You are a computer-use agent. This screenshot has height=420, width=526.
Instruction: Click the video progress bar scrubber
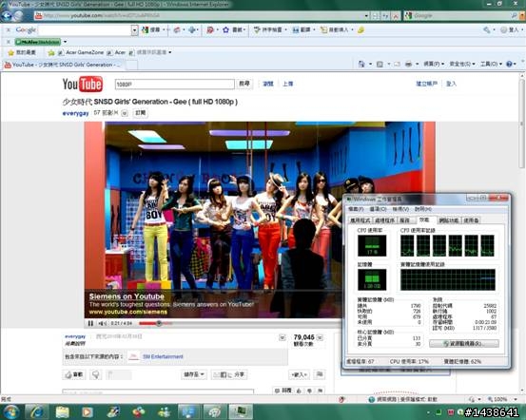pos(159,323)
